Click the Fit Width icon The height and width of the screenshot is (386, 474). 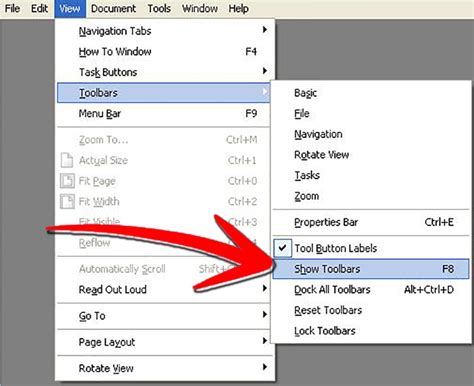coord(67,202)
